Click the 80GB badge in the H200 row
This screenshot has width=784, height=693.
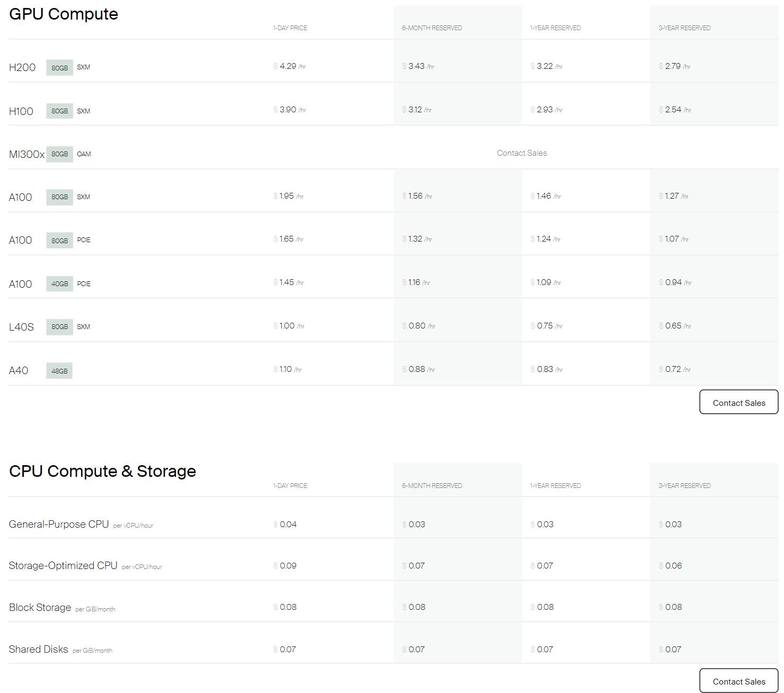(59, 67)
